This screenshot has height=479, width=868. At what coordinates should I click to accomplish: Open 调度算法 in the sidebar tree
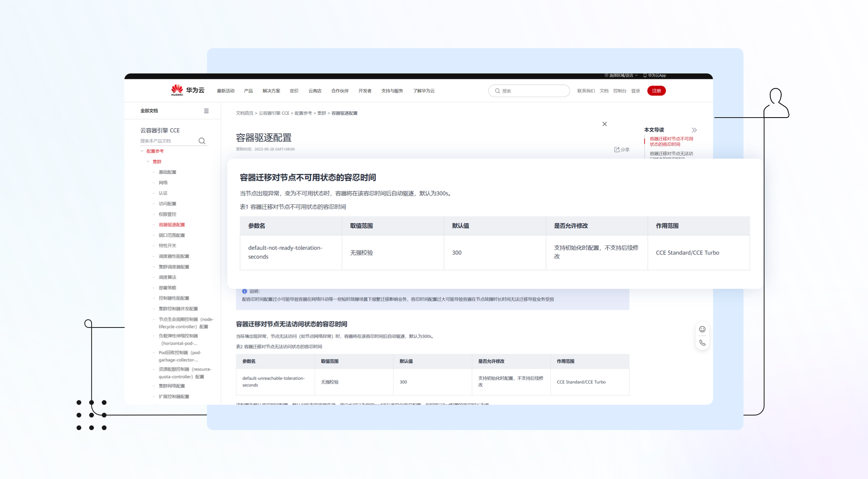[x=167, y=277]
